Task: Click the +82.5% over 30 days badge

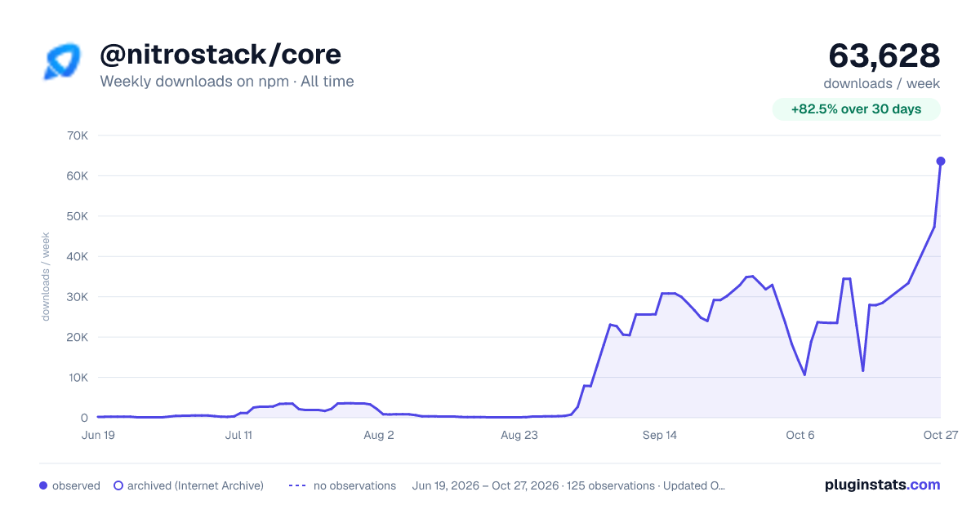Action: coord(856,109)
